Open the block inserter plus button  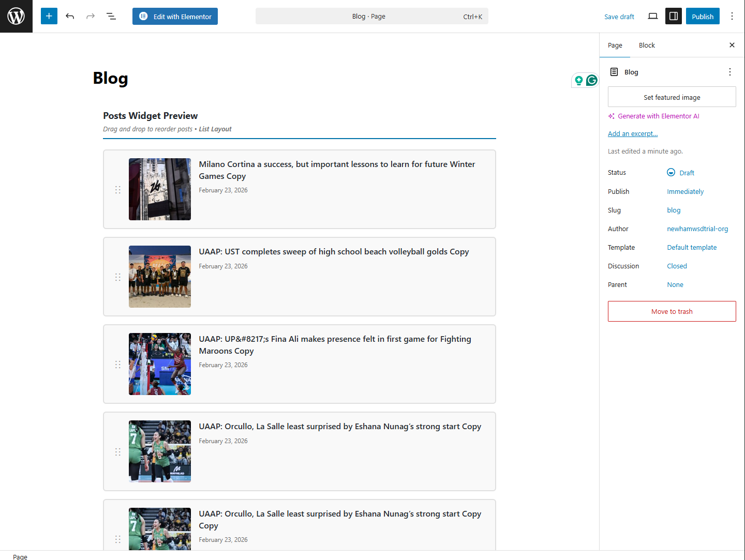click(49, 16)
